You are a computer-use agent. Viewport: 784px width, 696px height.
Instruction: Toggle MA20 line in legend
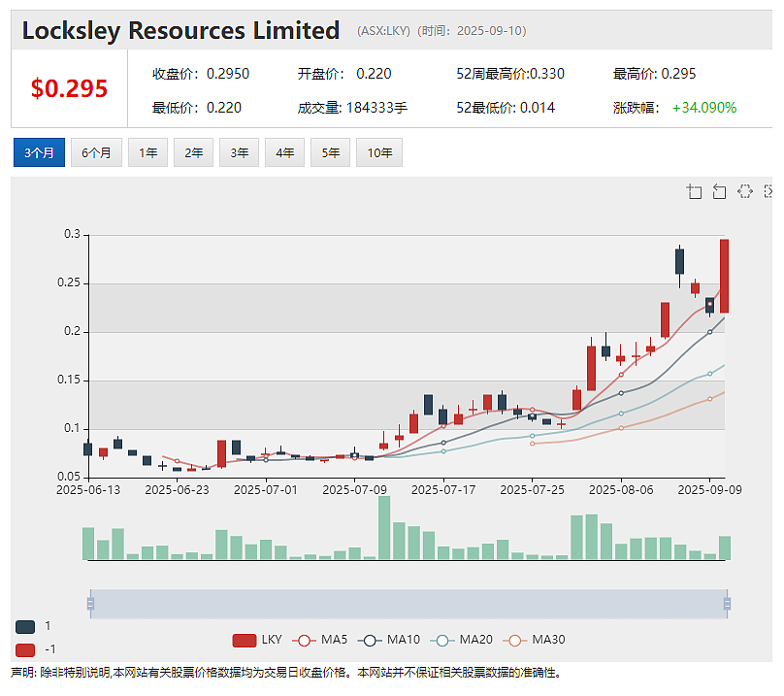[462, 640]
